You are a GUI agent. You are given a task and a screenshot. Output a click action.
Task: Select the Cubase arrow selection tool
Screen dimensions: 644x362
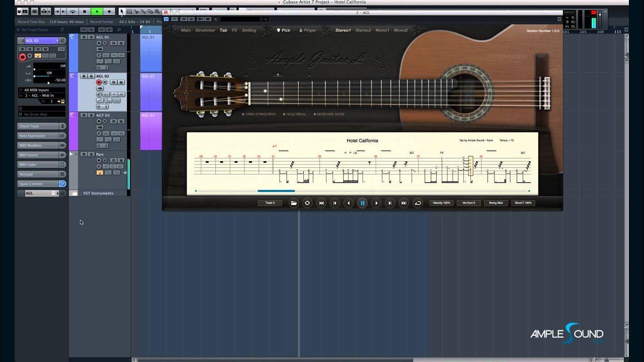pyautogui.click(x=122, y=11)
